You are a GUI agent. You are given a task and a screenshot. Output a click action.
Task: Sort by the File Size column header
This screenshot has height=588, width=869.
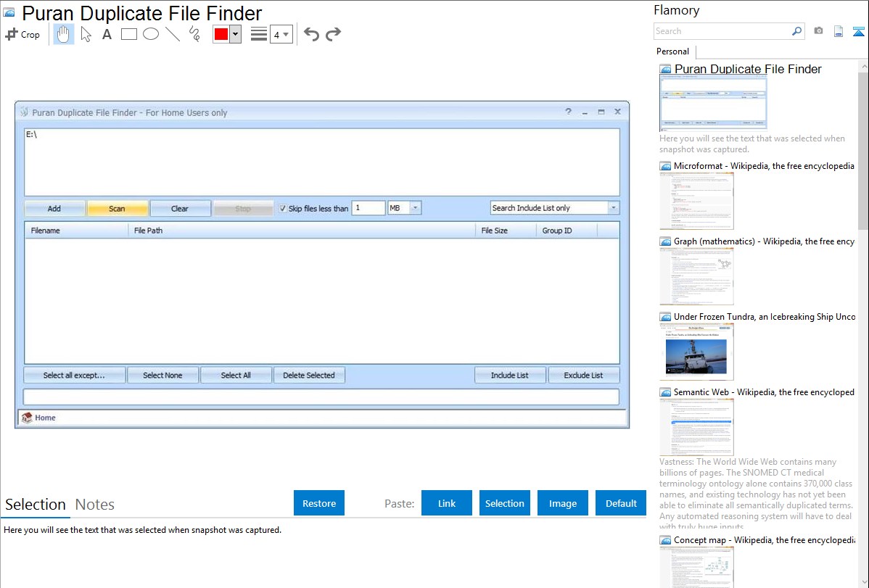506,231
